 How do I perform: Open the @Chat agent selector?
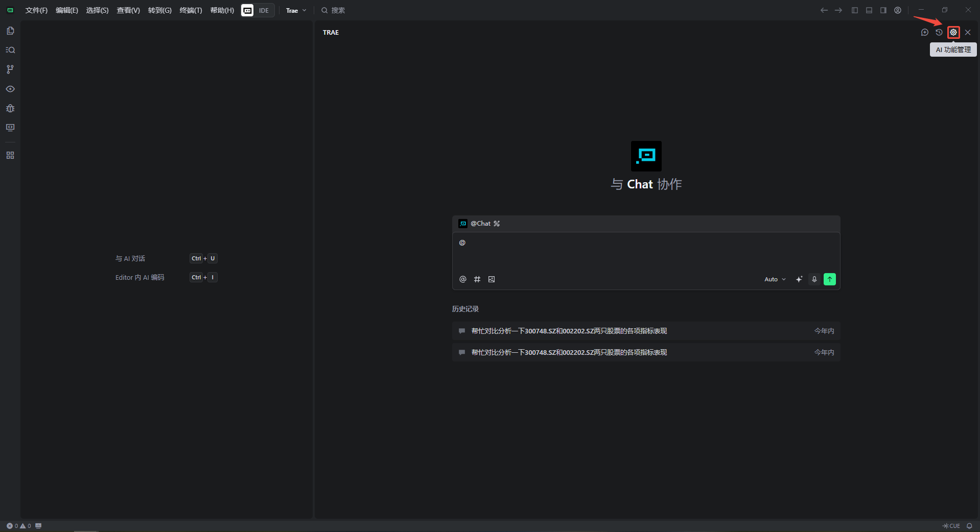coord(480,224)
